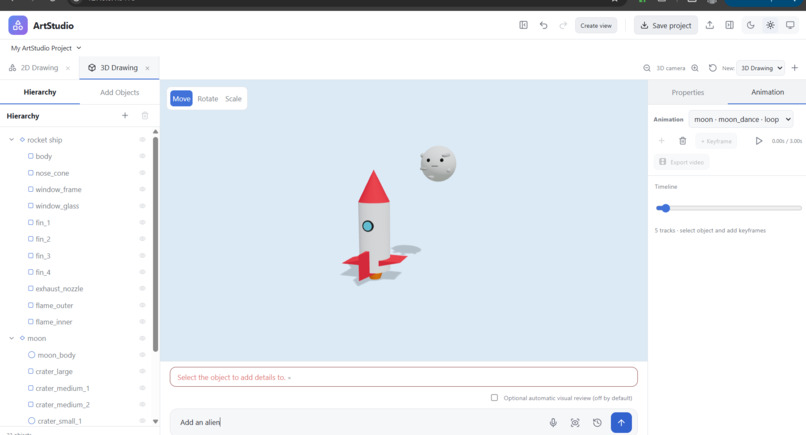
Task: Open the New 3D Drawing dropdown
Action: [x=761, y=68]
